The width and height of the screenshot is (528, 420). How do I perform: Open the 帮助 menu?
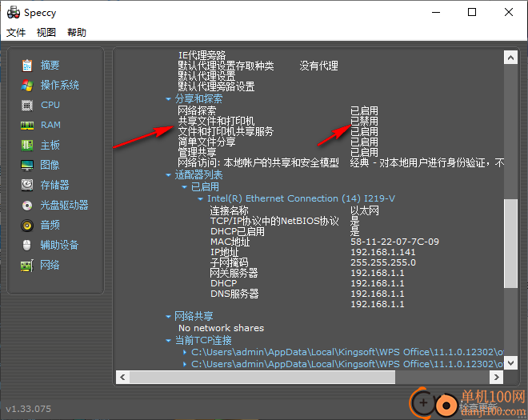pyautogui.click(x=77, y=33)
